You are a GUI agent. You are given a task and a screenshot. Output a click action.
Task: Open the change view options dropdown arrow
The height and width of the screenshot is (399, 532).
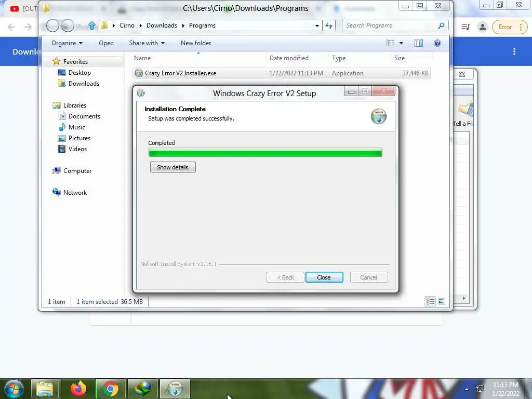[x=402, y=43]
